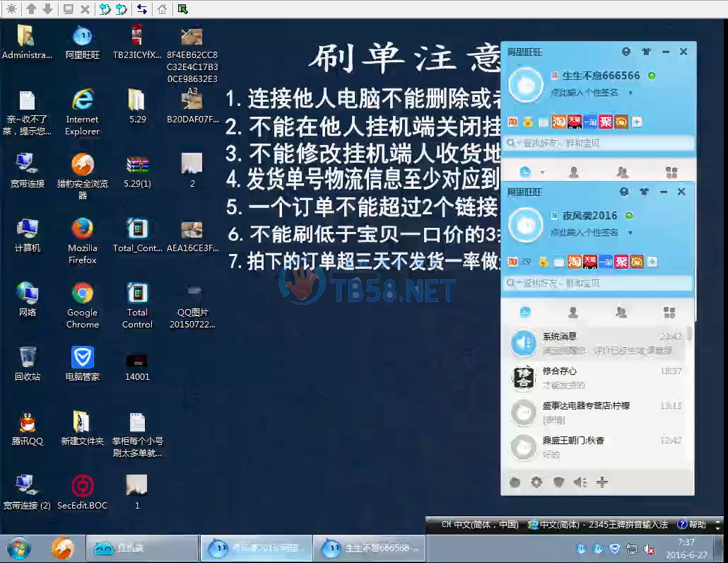Click the SecEdit.BOC desktop icon
Viewport: 728px width, 563px height.
point(82,492)
